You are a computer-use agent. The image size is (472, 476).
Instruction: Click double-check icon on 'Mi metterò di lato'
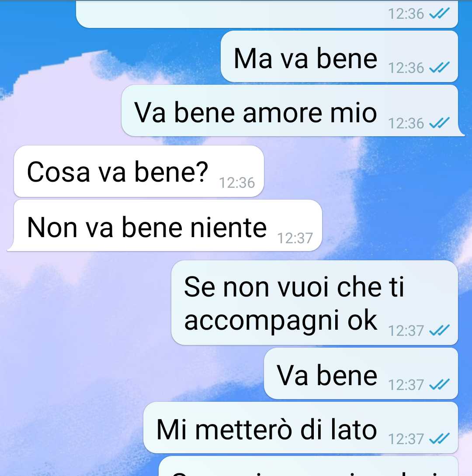pos(439,438)
